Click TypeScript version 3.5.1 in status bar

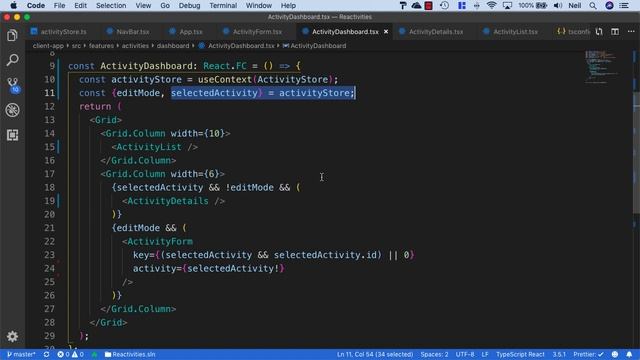point(559,354)
